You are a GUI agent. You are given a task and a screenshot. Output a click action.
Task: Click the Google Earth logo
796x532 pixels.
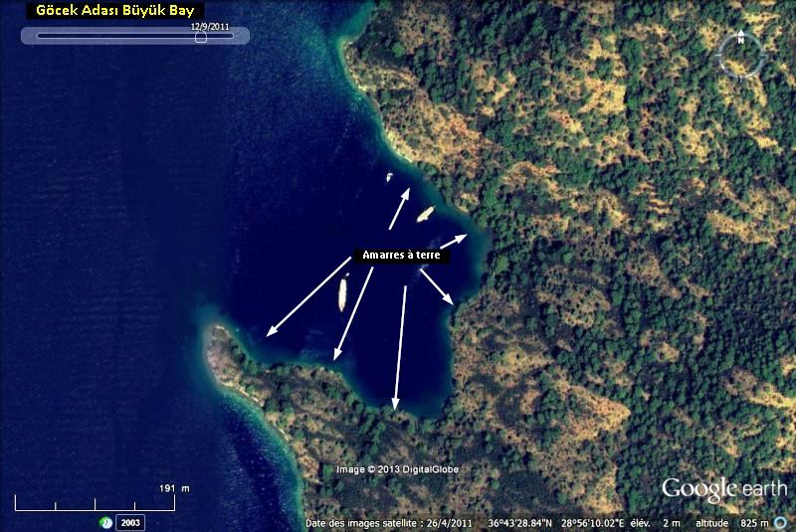pyautogui.click(x=723, y=488)
